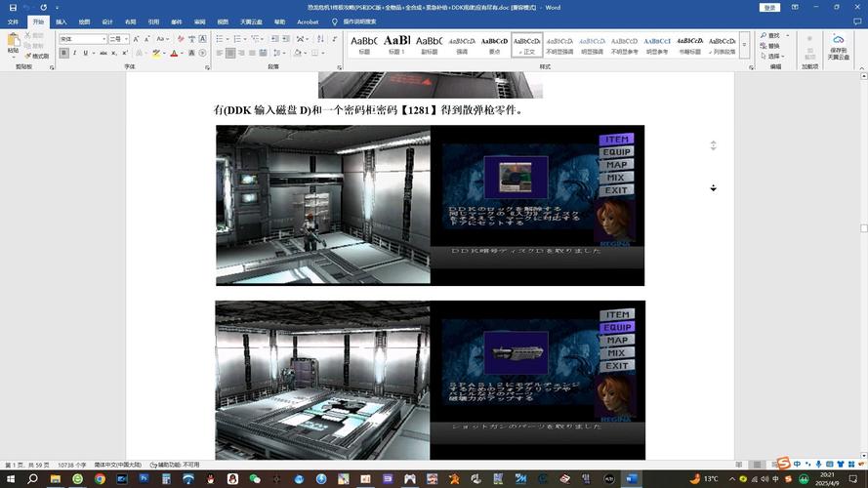Open Chrome from the taskbar

point(100,479)
